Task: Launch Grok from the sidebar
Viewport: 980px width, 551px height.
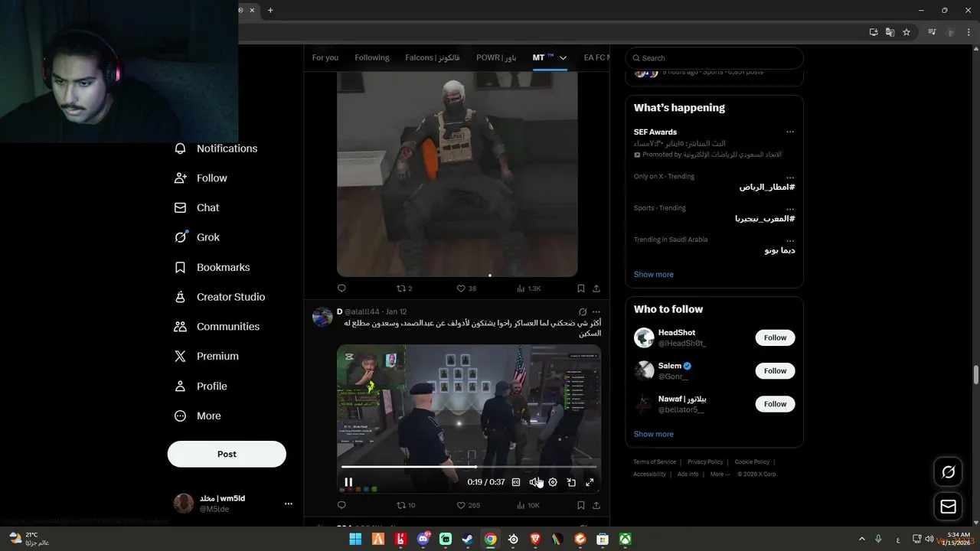Action: [x=197, y=237]
